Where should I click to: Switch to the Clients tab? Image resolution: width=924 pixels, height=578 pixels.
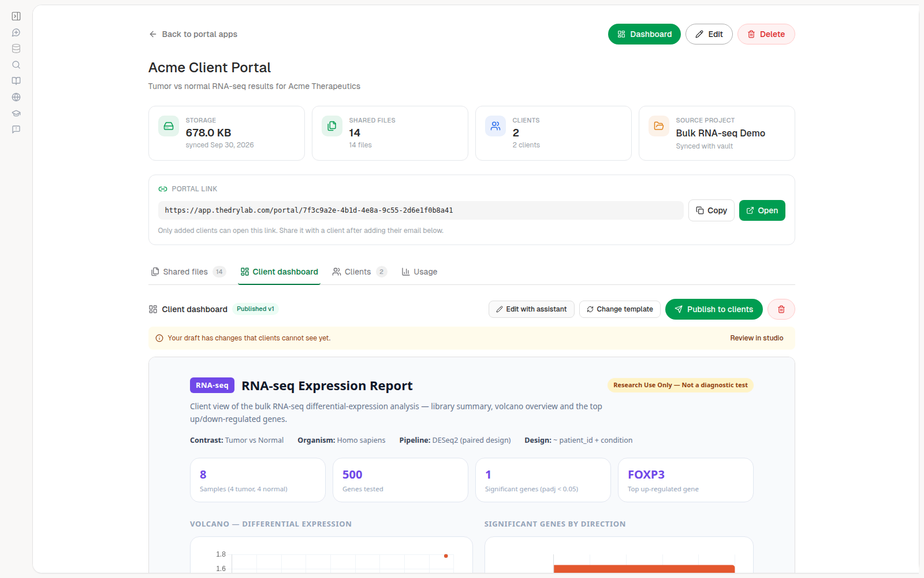359,272
